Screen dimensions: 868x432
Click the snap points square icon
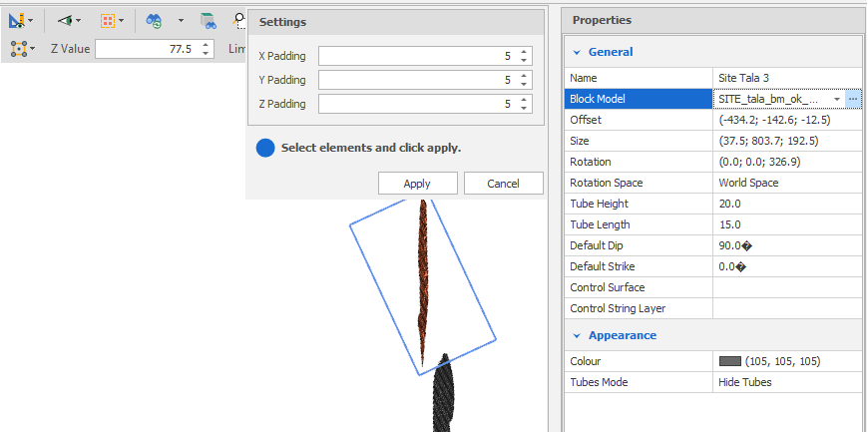click(18, 48)
